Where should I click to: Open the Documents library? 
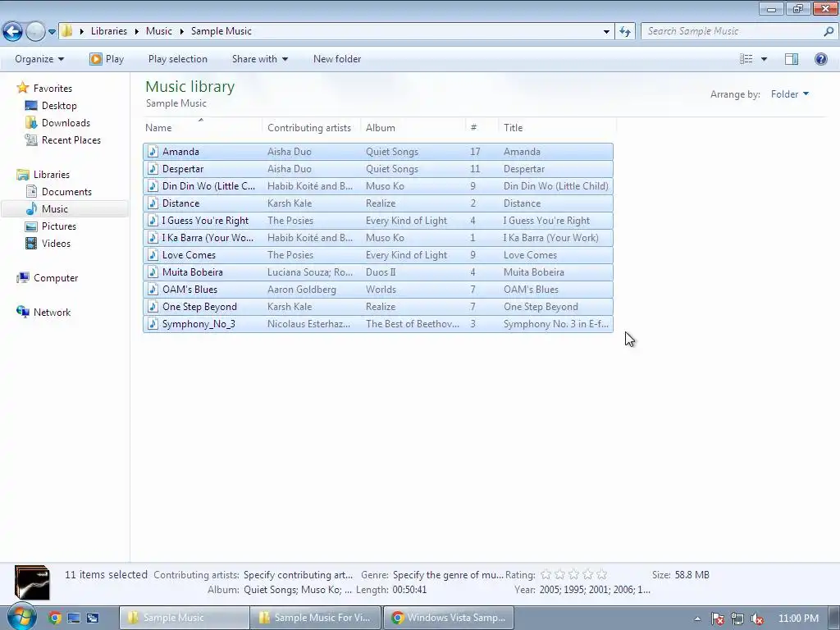point(66,192)
